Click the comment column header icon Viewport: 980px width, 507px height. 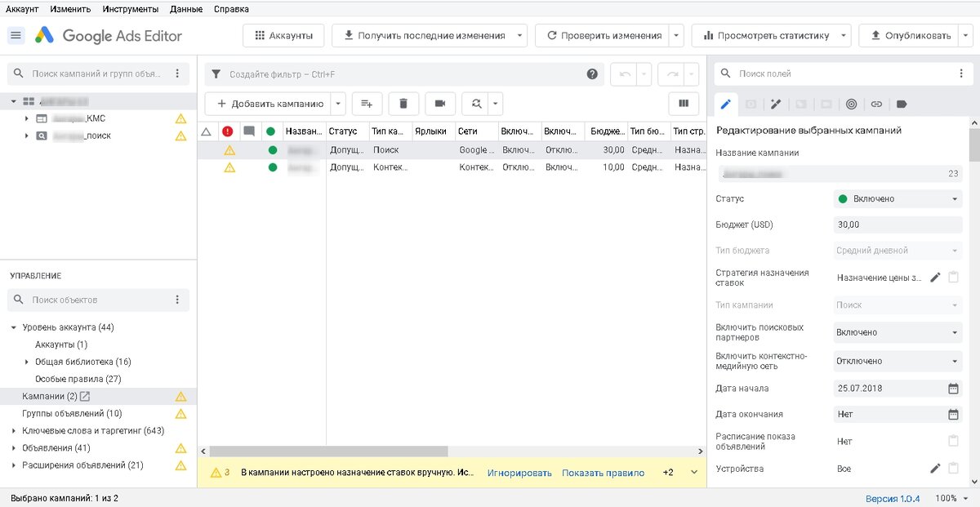pyautogui.click(x=249, y=131)
